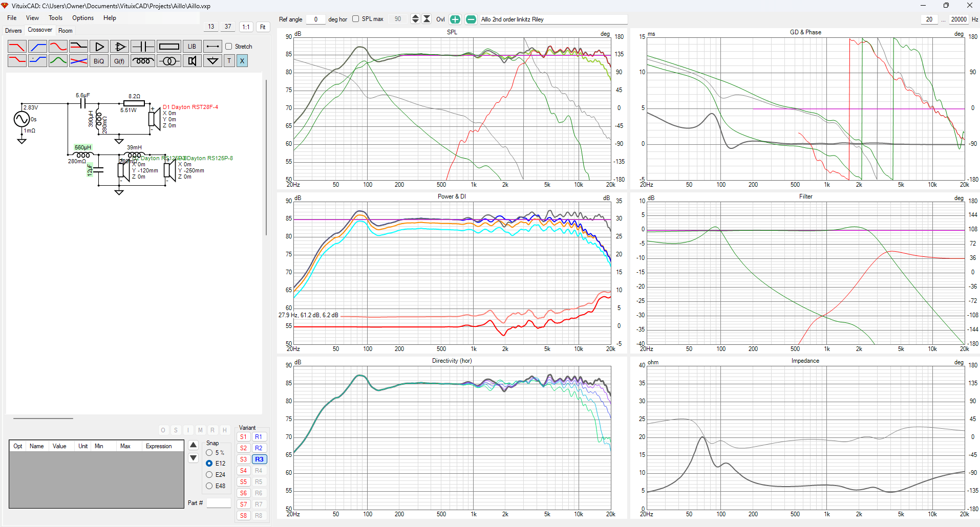Open the File menu

pos(12,18)
